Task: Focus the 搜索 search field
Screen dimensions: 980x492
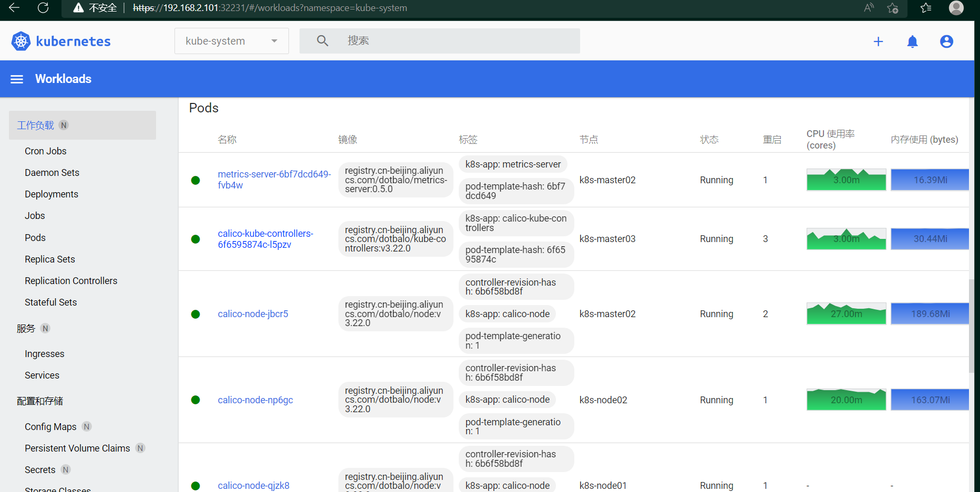Action: (x=440, y=41)
